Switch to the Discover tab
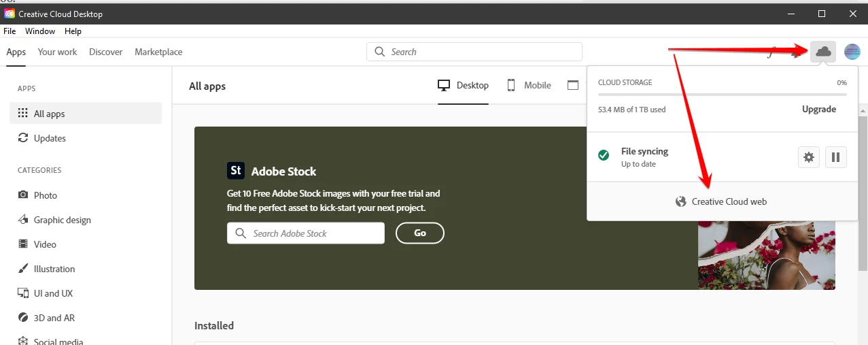The image size is (868, 345). 106,52
